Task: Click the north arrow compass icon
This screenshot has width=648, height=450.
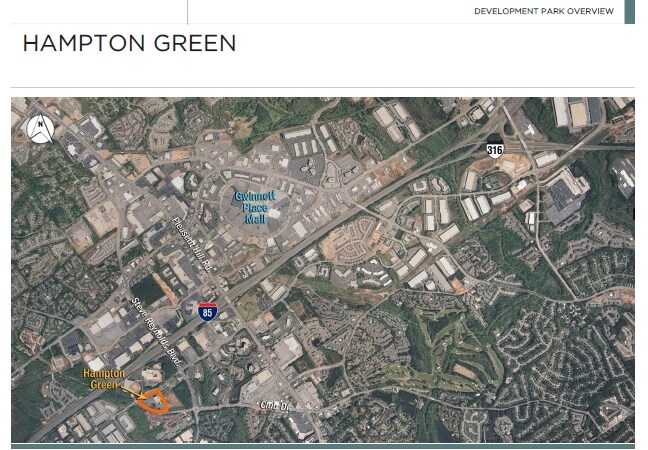Action: (x=40, y=129)
